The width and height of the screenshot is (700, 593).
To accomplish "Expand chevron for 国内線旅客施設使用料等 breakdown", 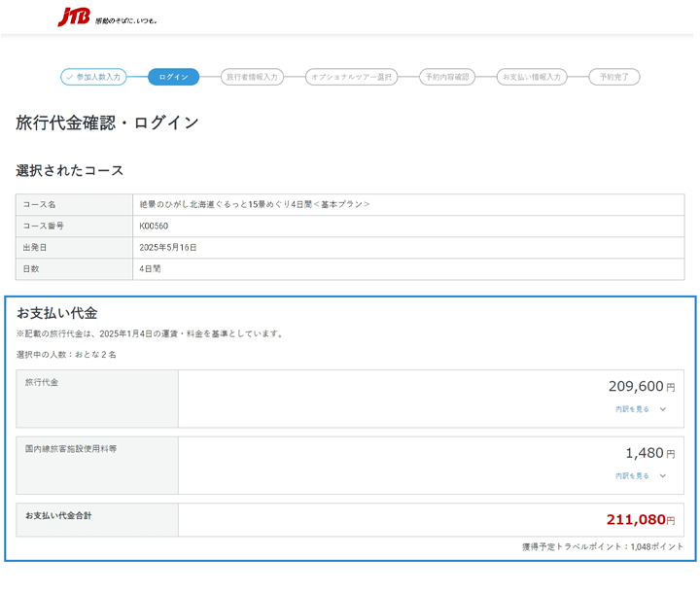I will pos(663,476).
